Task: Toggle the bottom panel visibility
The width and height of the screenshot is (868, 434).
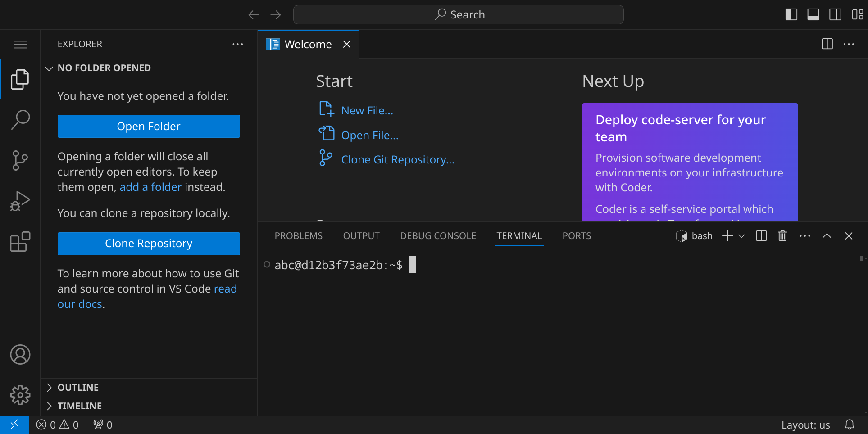Action: pyautogui.click(x=813, y=15)
